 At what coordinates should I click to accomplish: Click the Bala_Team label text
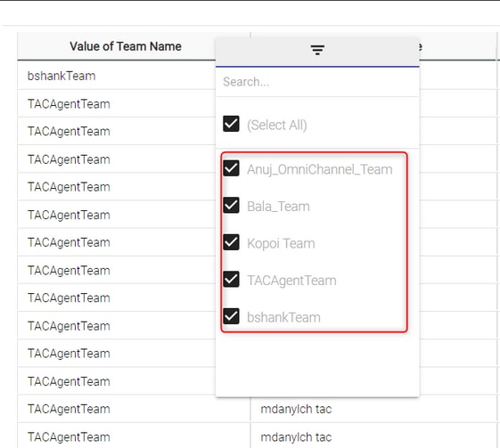coord(278,207)
